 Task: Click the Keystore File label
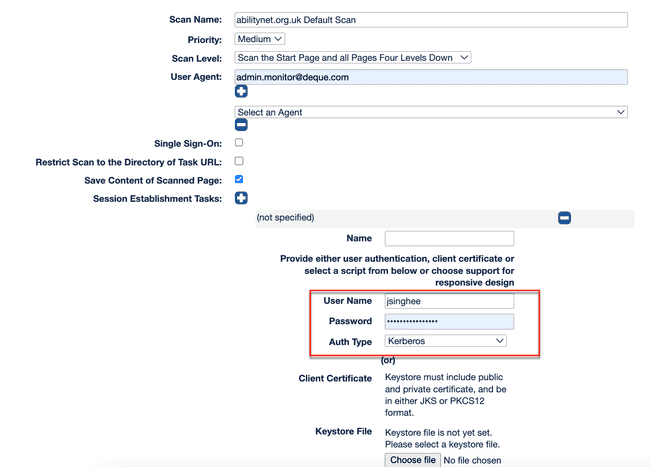pyautogui.click(x=343, y=431)
